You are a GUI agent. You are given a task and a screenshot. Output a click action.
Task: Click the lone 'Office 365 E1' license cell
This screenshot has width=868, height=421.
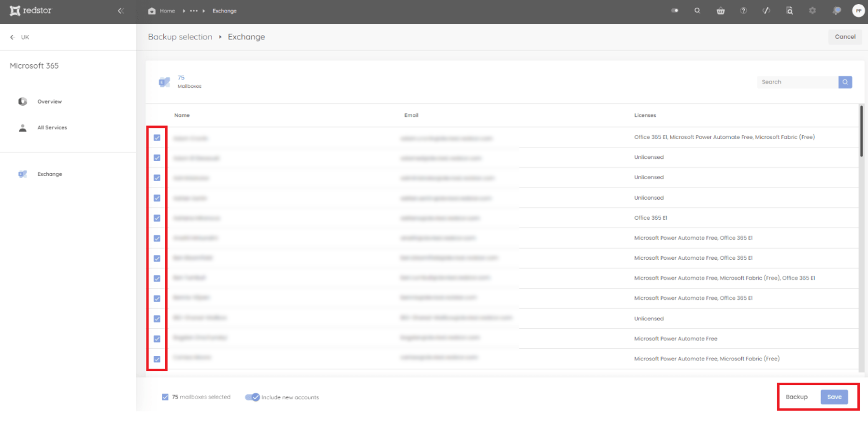[x=651, y=218]
